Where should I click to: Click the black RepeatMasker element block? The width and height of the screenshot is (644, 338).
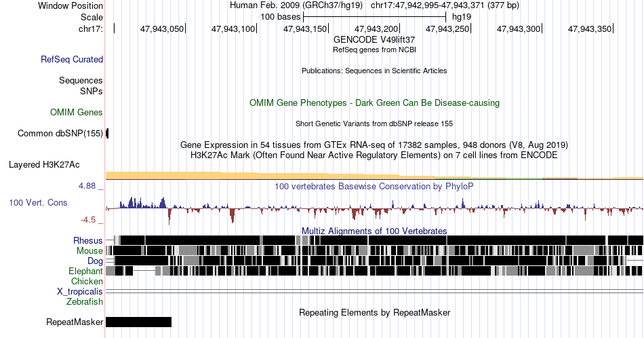(138, 322)
